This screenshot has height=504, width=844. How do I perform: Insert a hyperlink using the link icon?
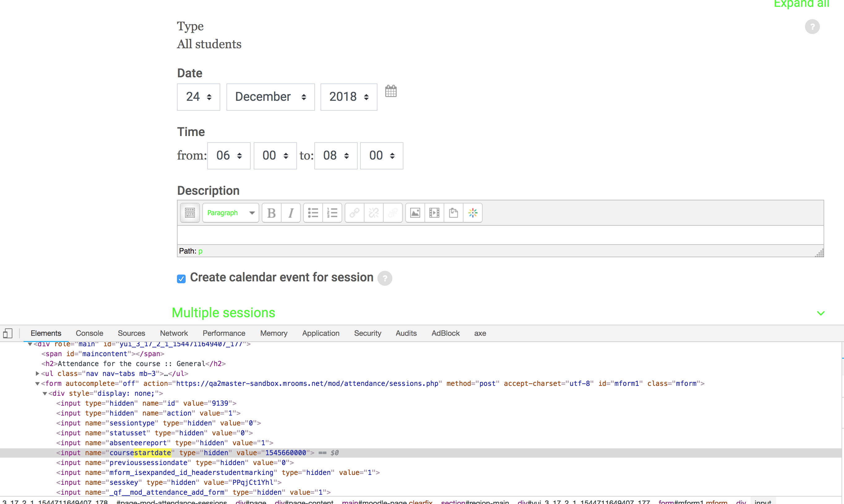click(354, 213)
